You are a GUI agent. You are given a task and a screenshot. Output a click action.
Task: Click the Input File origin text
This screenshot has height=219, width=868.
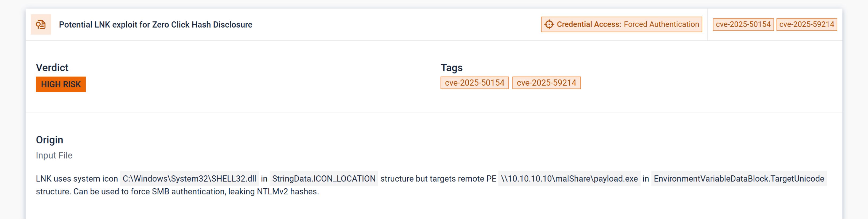[54, 155]
